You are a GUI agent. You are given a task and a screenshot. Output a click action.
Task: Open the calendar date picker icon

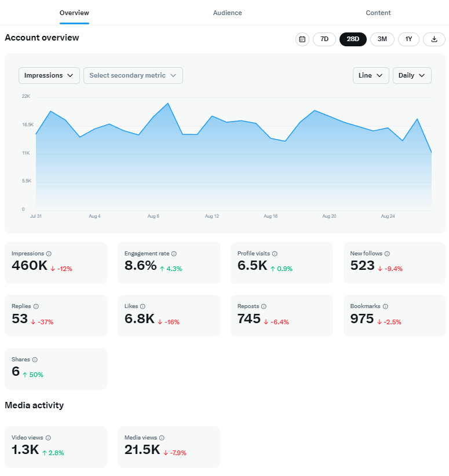tap(302, 39)
